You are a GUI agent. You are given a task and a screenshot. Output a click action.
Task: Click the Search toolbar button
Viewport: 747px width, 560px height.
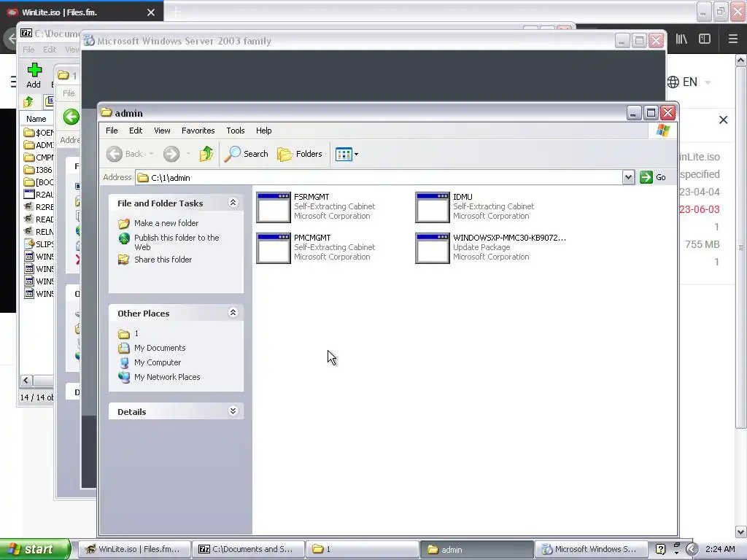pos(247,154)
